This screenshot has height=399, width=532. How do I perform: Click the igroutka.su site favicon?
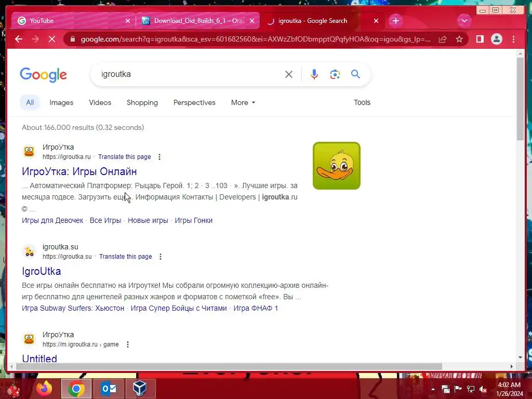click(x=29, y=251)
